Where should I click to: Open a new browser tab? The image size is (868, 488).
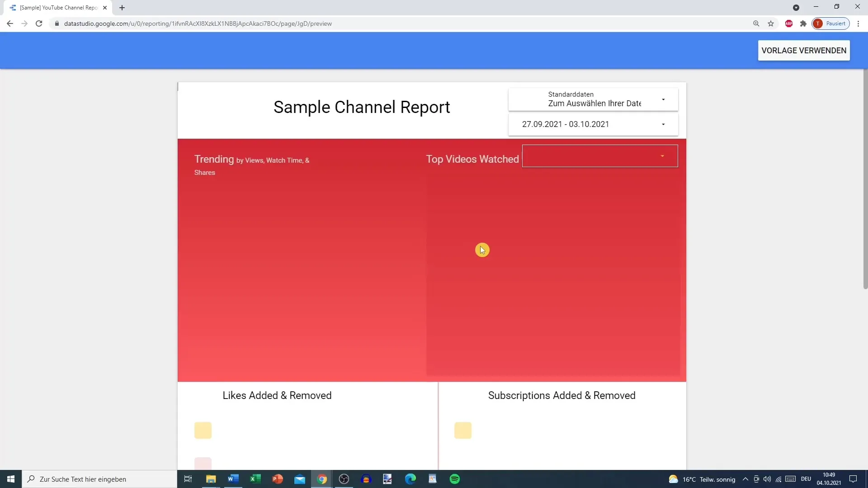point(122,8)
